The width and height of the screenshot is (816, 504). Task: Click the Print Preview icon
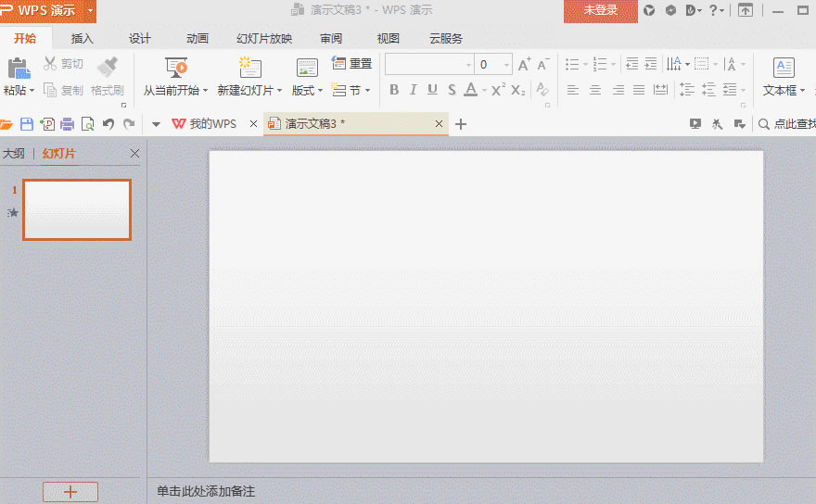tap(88, 124)
